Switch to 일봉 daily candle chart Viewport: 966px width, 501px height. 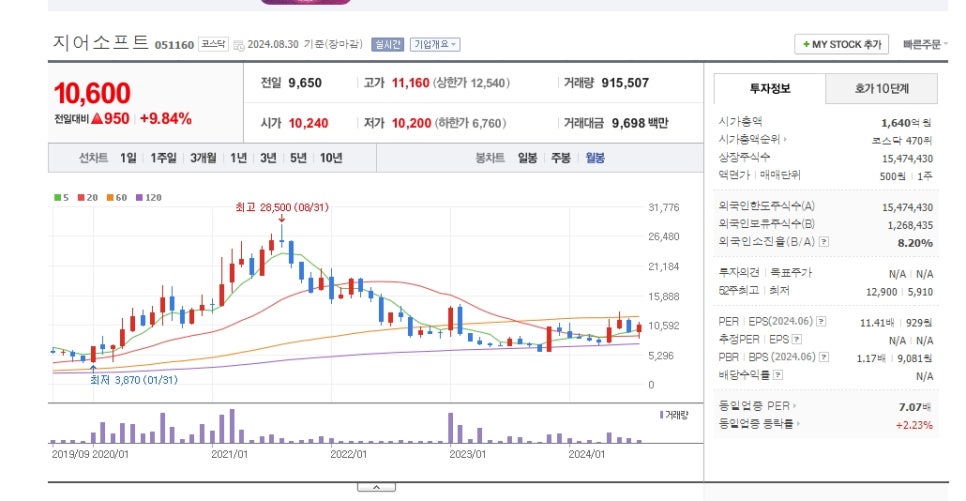(527, 158)
